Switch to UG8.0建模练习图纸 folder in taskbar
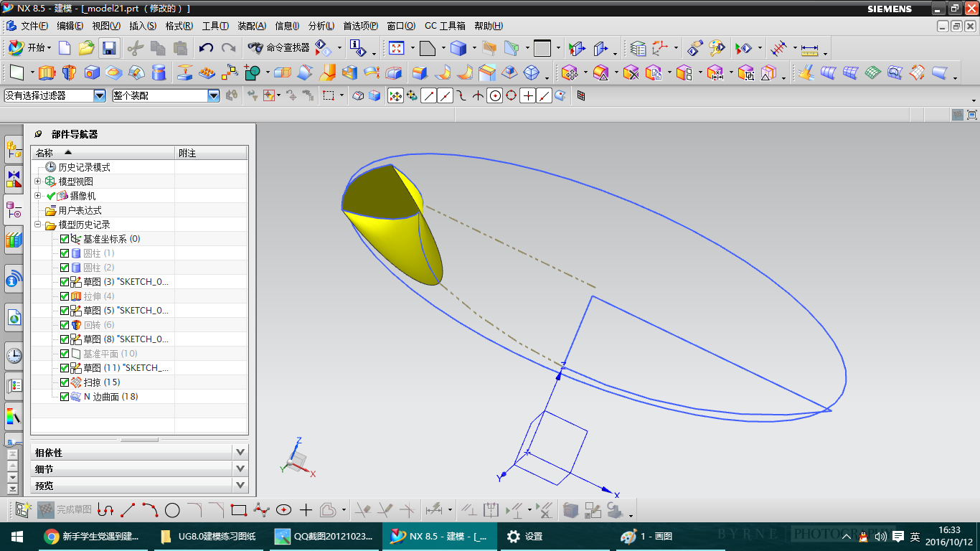The width and height of the screenshot is (980, 551). pyautogui.click(x=208, y=536)
